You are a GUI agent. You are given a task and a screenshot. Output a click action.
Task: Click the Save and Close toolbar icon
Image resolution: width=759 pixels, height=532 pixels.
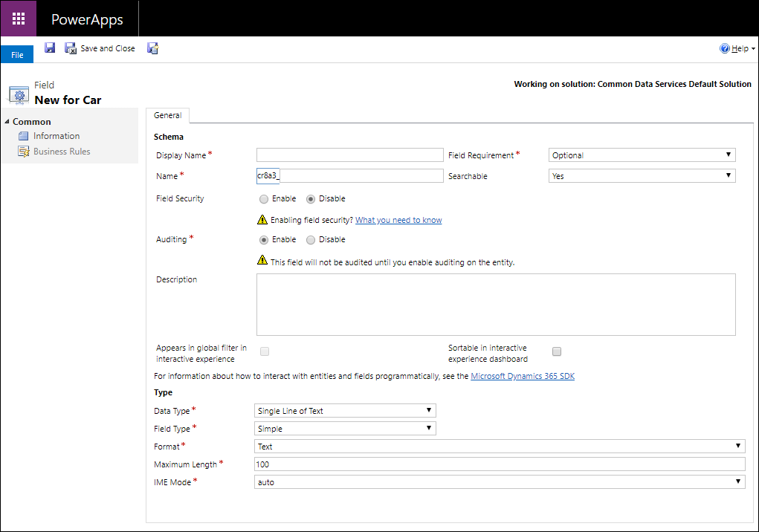(x=70, y=48)
